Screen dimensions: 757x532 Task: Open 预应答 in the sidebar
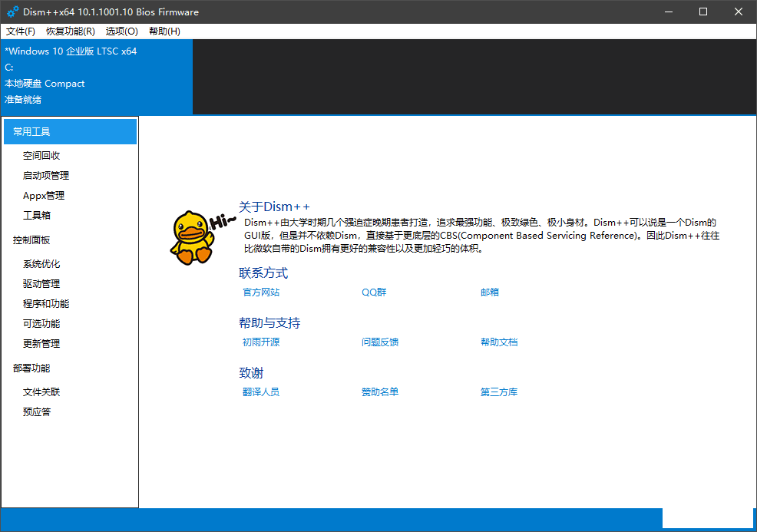point(37,411)
